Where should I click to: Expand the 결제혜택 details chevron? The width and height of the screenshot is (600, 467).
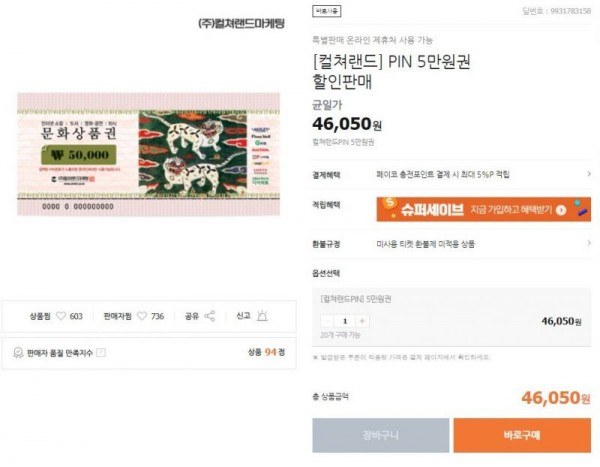(589, 174)
